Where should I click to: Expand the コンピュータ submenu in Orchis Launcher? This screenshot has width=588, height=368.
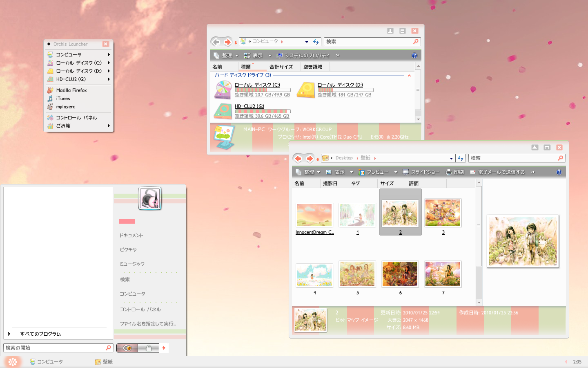coord(109,55)
